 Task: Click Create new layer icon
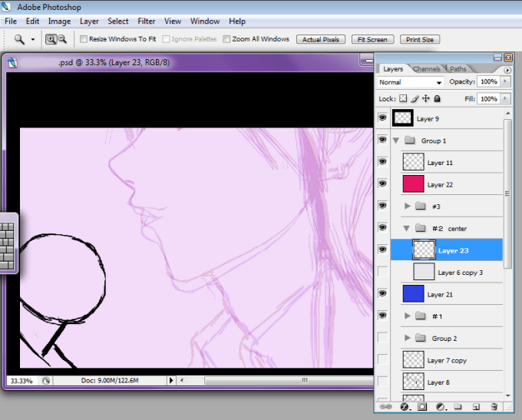[476, 407]
